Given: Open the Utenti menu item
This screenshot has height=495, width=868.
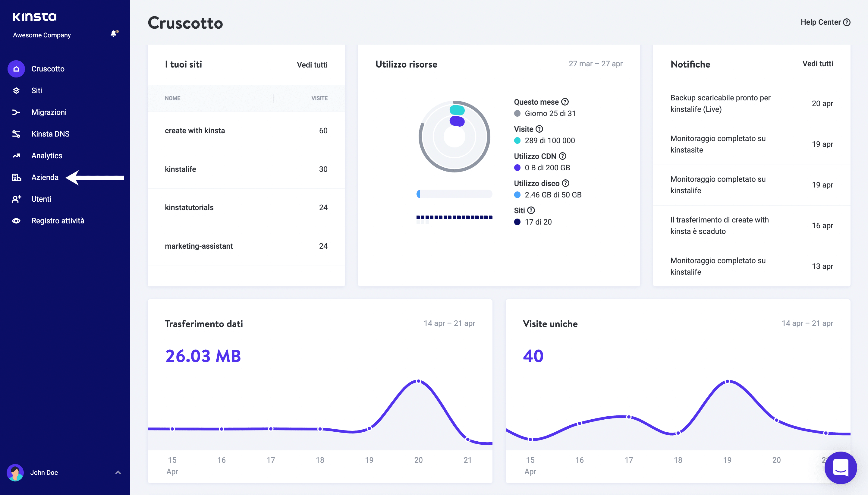Looking at the screenshot, I should coord(42,199).
